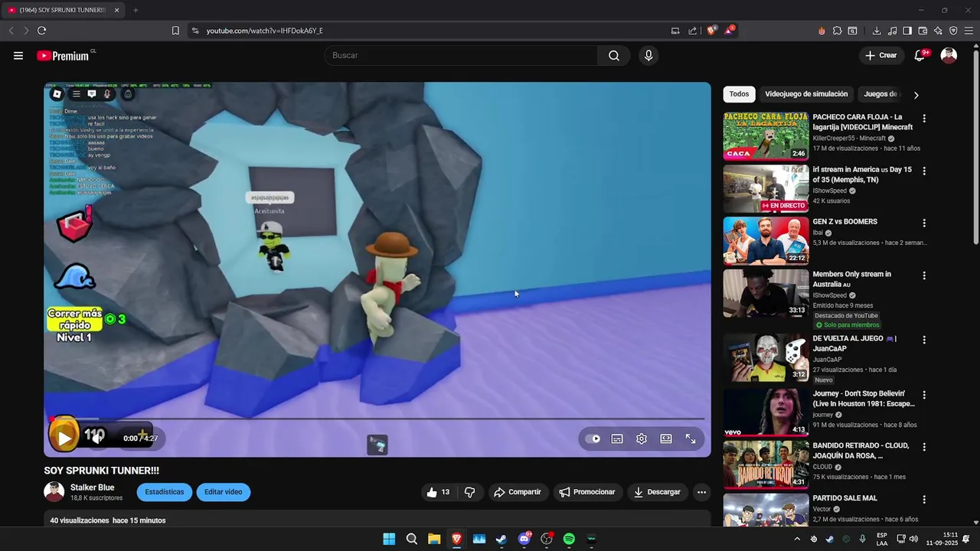Open options for DE VUELTA AL JUEGO video
This screenshot has width=980, height=551.
[924, 340]
